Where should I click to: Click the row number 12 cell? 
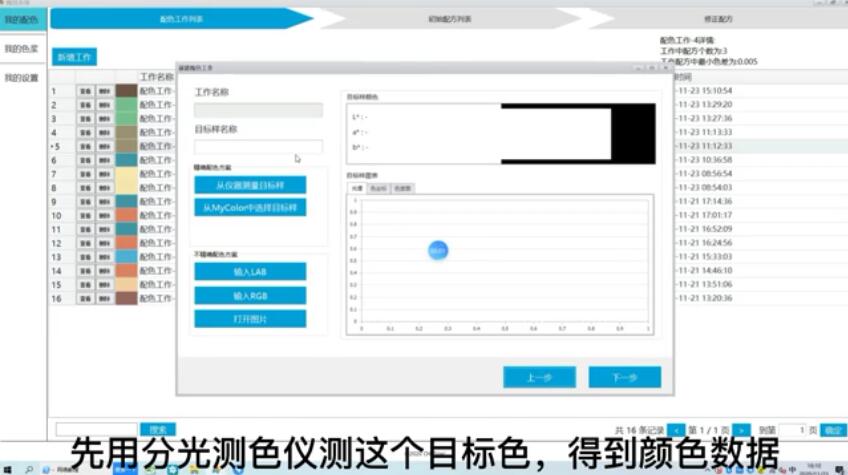tap(57, 243)
